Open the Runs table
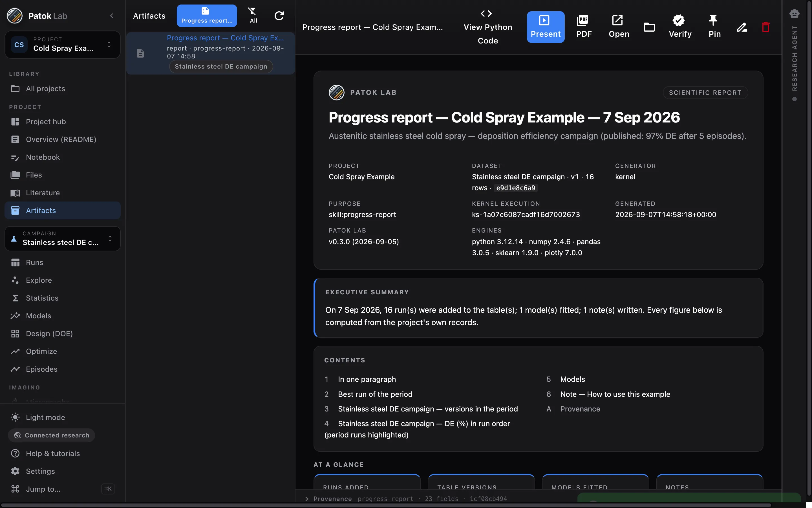The image size is (812, 508). pos(62,262)
